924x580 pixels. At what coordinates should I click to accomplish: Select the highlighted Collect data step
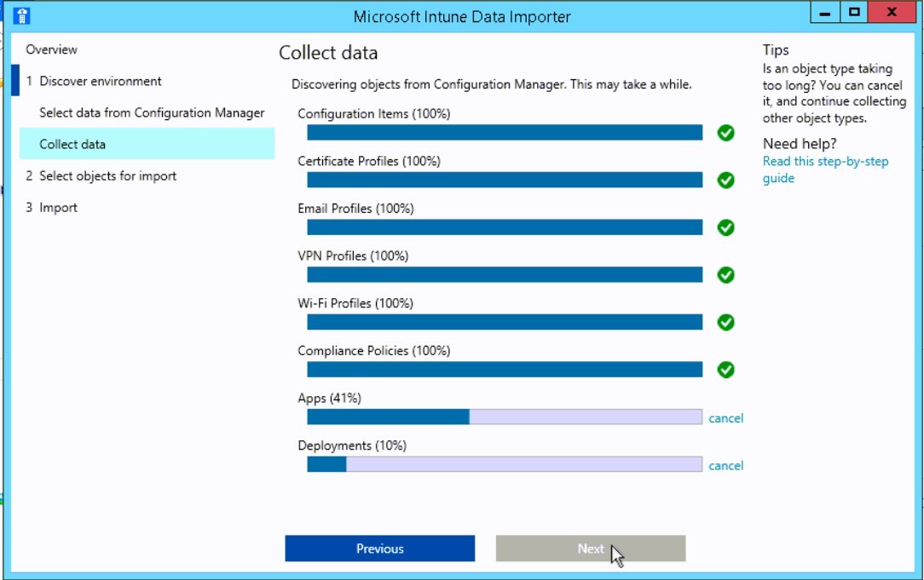(147, 144)
